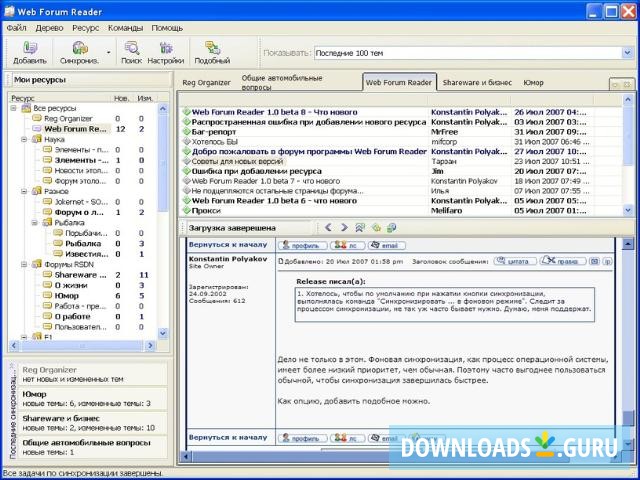Click the Добавить toolbar icon
The width and height of the screenshot is (640, 480).
tap(30, 53)
